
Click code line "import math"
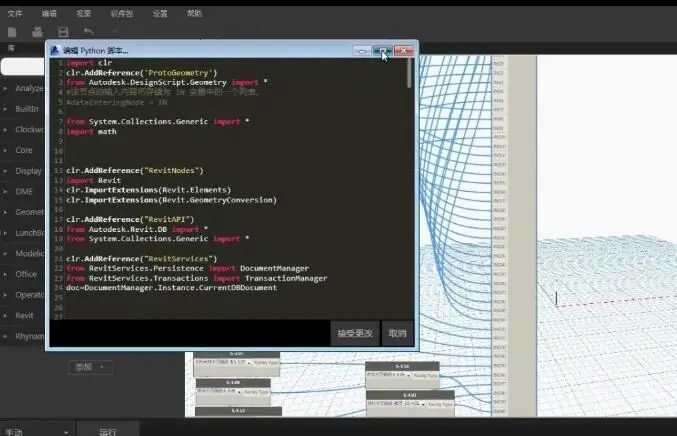point(92,132)
